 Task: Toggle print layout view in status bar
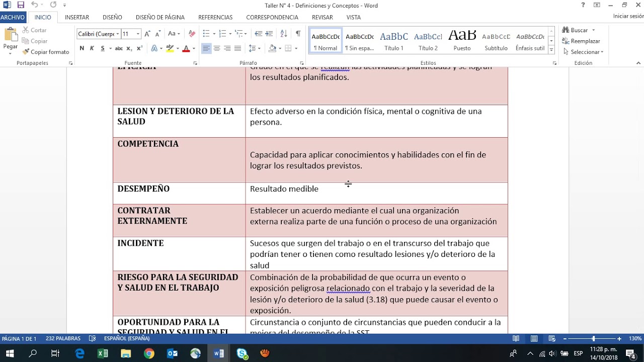tap(534, 339)
